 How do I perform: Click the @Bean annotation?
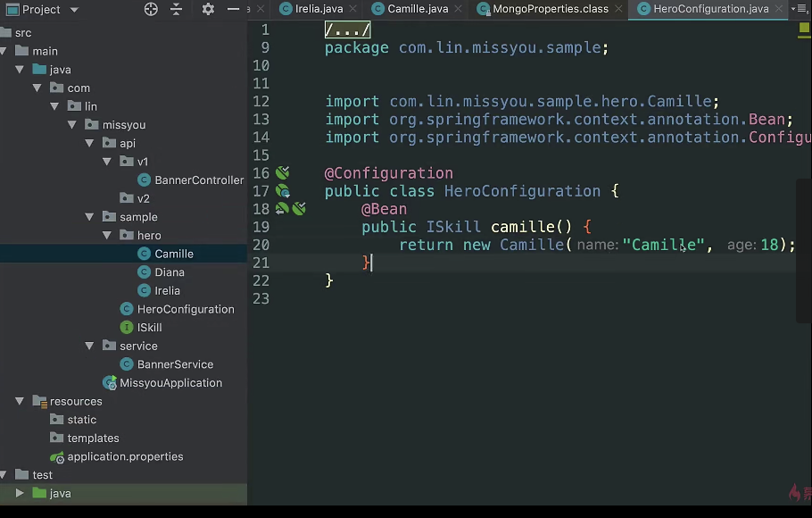click(384, 208)
